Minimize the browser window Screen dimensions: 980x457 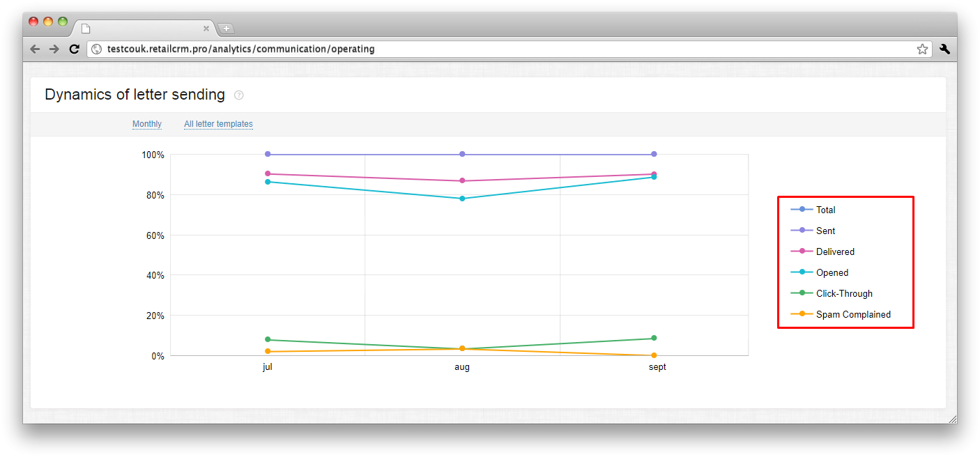tap(48, 22)
